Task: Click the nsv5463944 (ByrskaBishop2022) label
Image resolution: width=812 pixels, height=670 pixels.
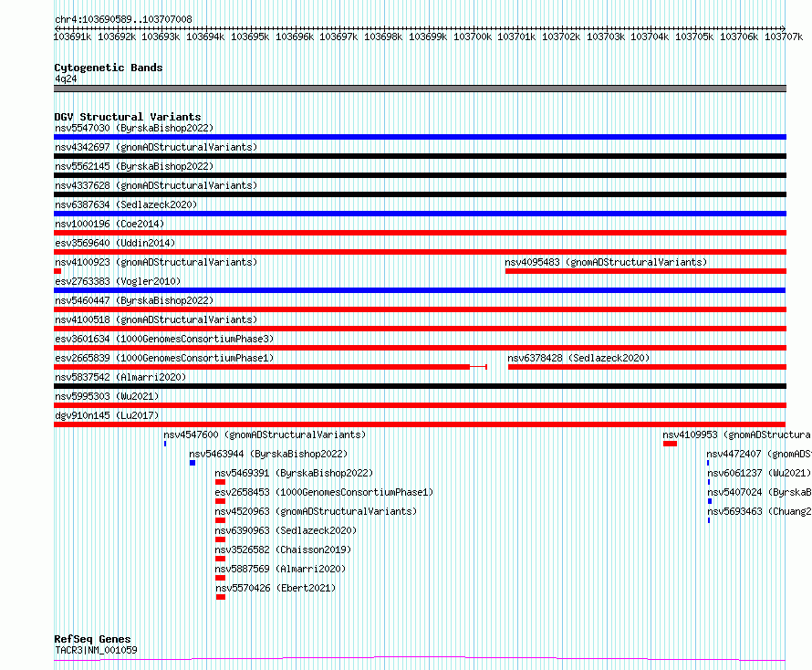Action: [x=268, y=454]
